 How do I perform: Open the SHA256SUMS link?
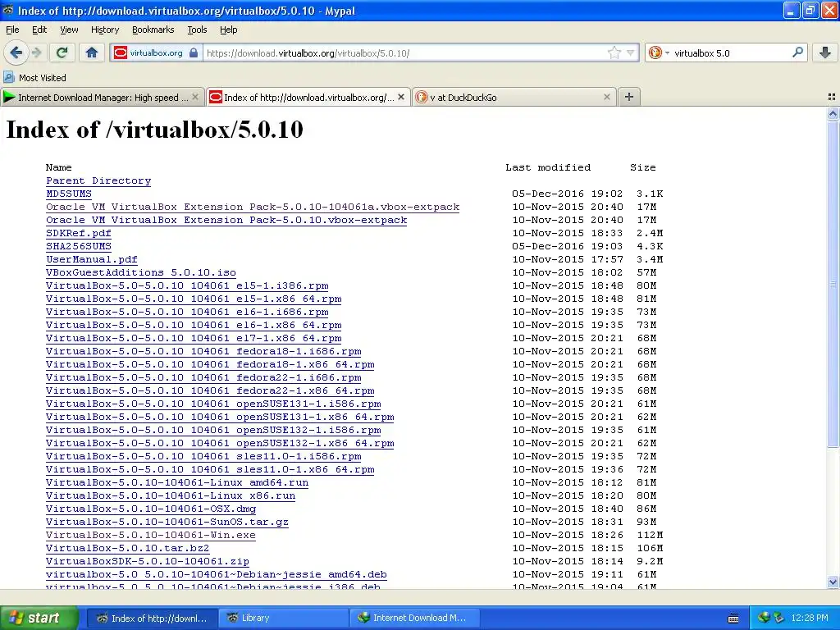point(78,246)
